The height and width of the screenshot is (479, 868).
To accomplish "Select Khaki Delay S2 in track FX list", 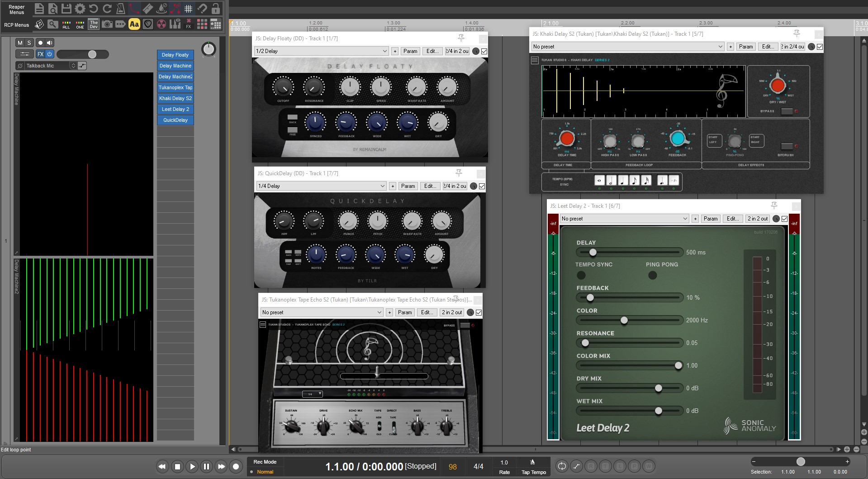I will 175,98.
